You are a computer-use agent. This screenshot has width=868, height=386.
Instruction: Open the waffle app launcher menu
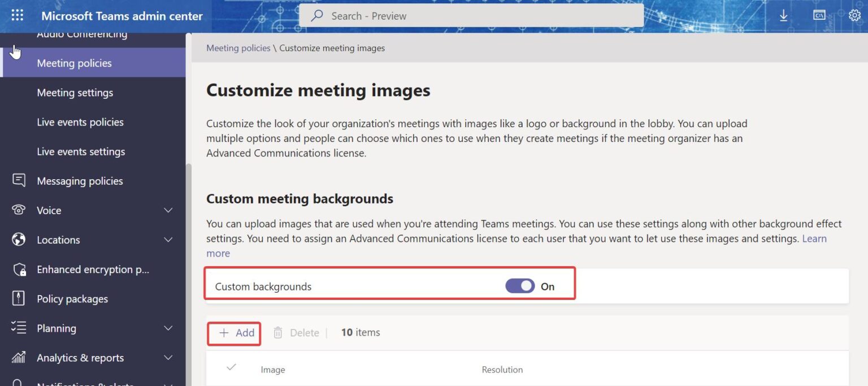coord(16,15)
